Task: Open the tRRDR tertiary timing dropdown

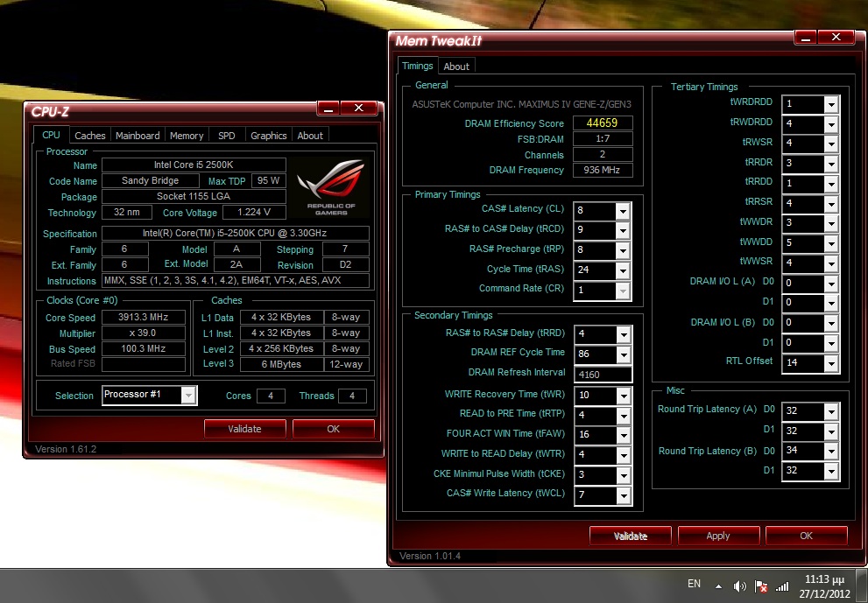Action: [x=831, y=164]
